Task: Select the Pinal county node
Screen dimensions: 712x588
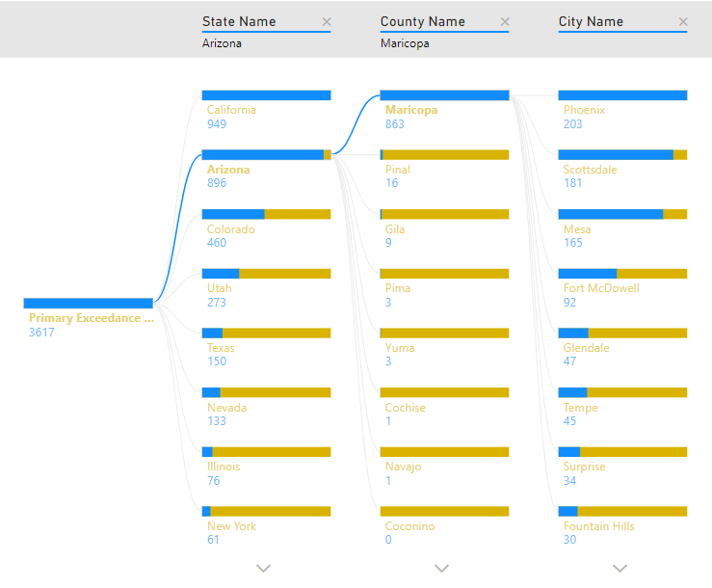Action: [x=444, y=154]
